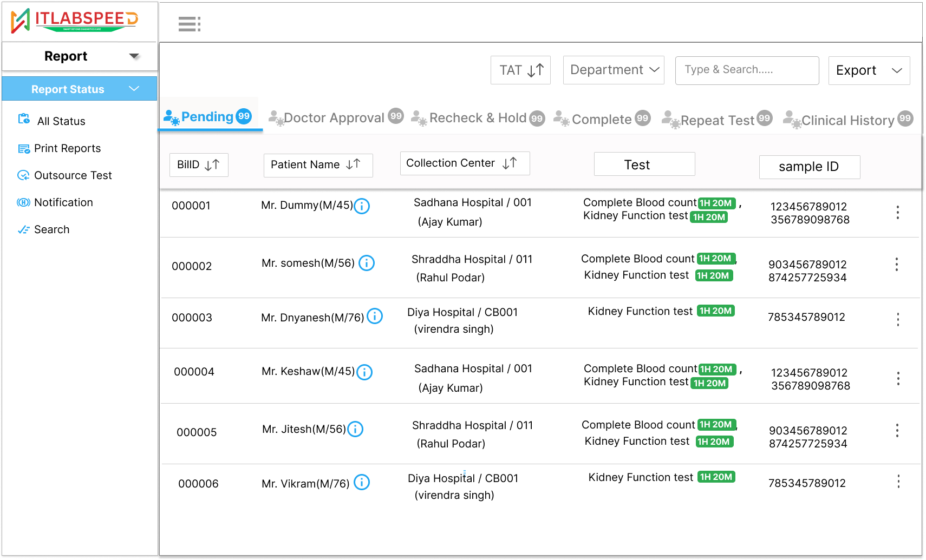Click info icon next to Mr. Dnyanesh
926x560 pixels.
pyautogui.click(x=375, y=316)
